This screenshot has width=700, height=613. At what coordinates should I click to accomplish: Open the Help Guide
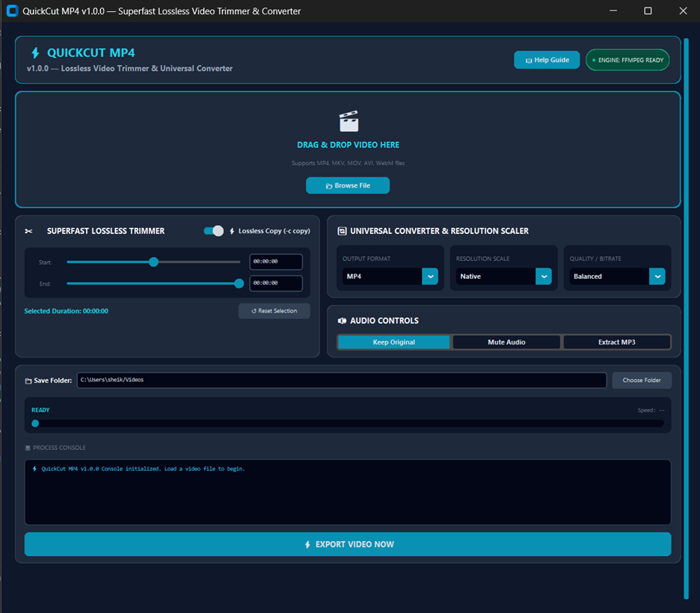coord(547,60)
